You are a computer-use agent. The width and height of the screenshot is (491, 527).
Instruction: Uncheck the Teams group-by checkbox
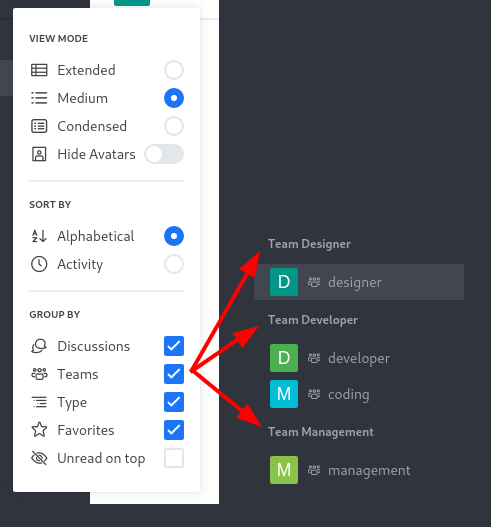(174, 374)
